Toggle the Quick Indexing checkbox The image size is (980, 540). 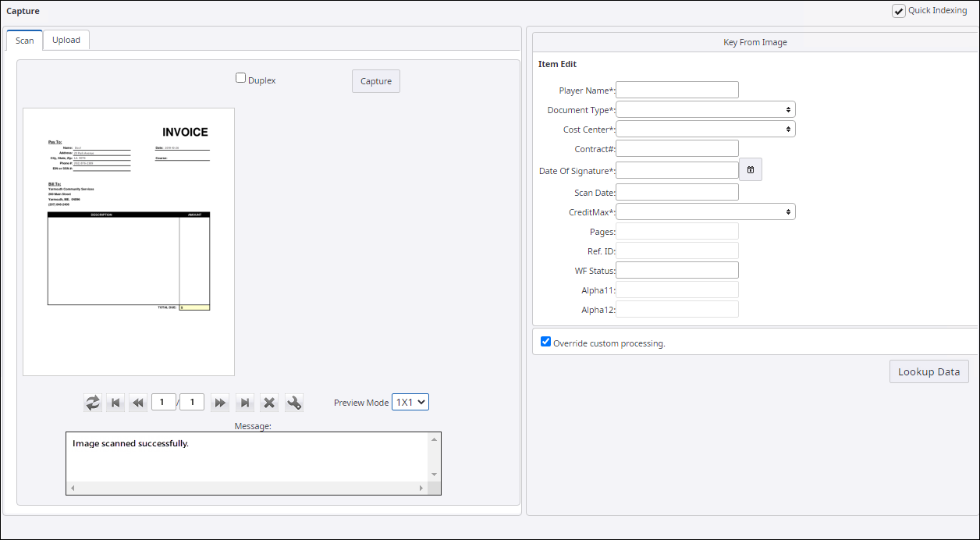point(899,11)
